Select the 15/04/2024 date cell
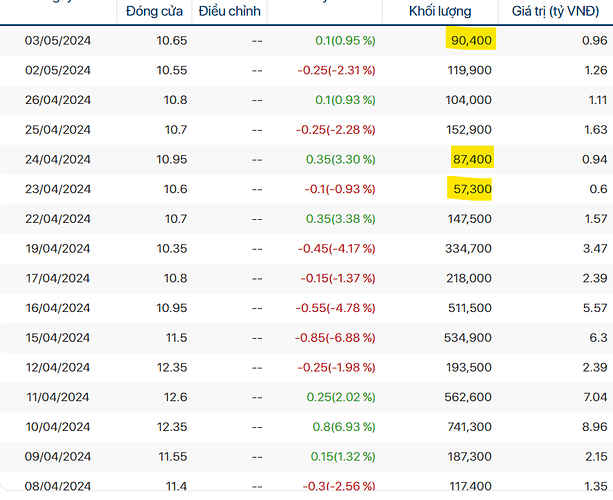The width and height of the screenshot is (613, 500). point(58,338)
